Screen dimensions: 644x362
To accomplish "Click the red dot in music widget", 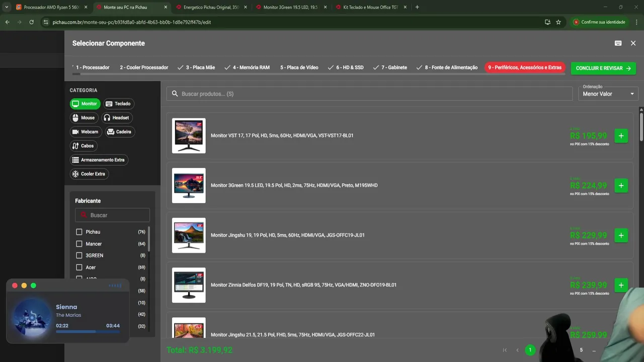I will pos(15,286).
